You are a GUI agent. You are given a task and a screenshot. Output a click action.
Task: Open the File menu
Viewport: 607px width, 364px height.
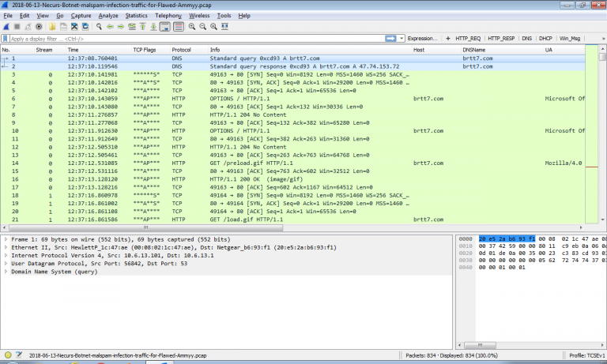click(8, 16)
